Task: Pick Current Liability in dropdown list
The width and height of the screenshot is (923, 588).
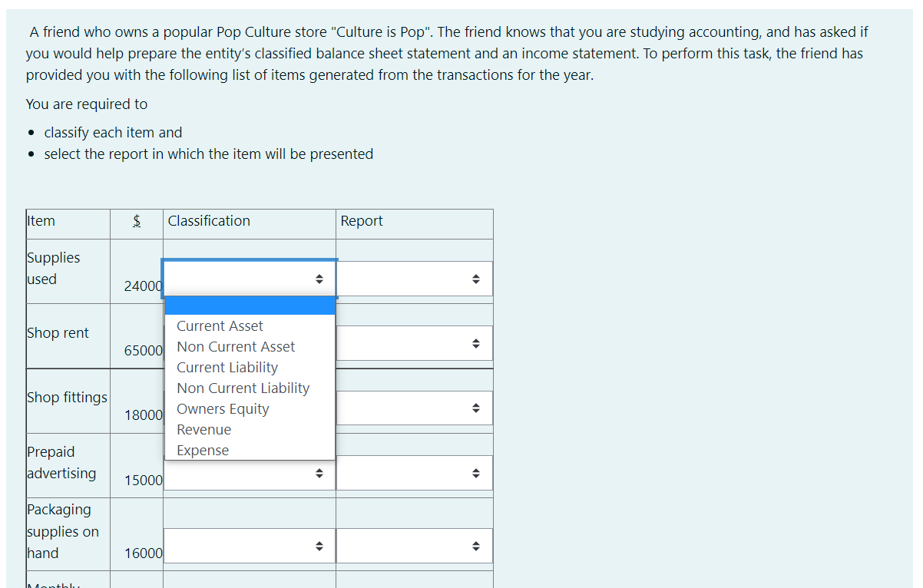Action: [x=227, y=368]
